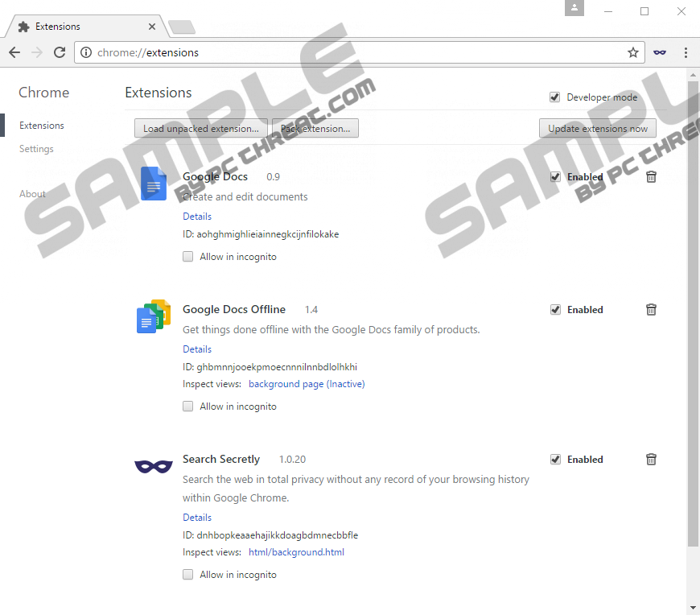
Task: Click the scrollbar down arrow
Action: click(x=693, y=607)
